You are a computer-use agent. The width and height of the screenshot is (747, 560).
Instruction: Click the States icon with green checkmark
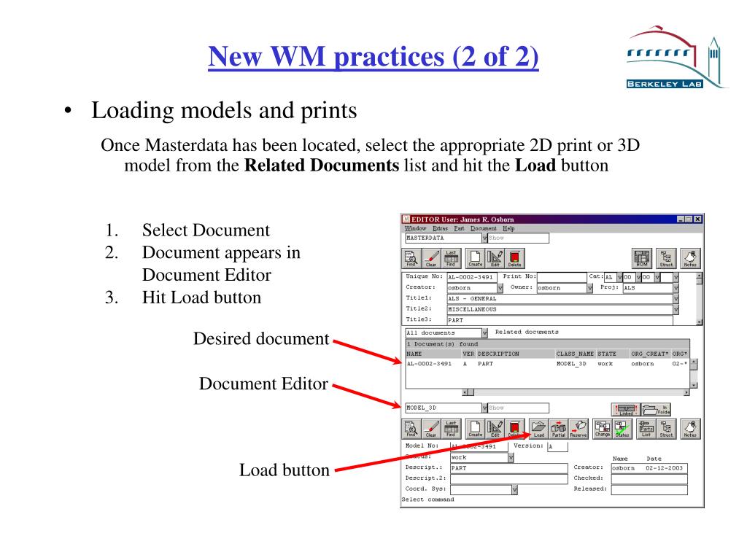(x=622, y=429)
